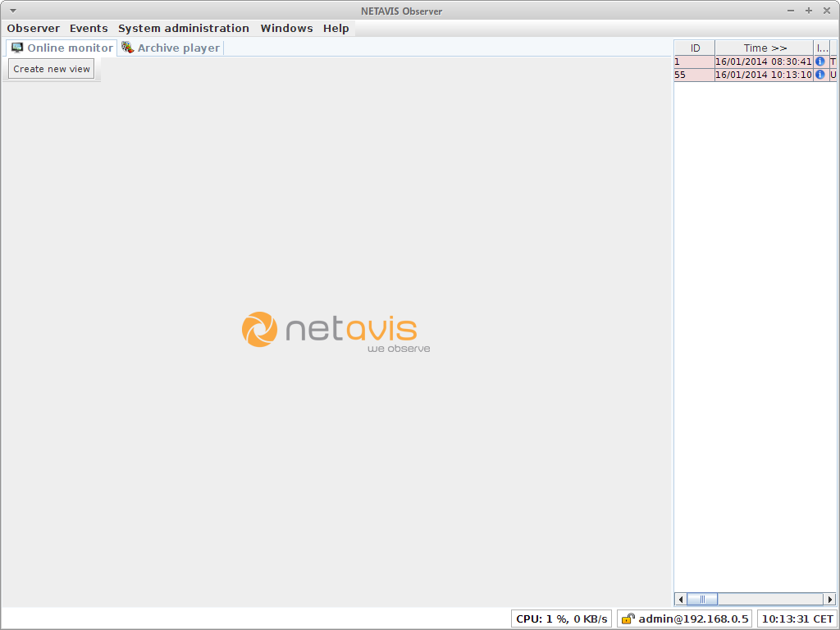Sort events by the Time column header

pos(764,48)
